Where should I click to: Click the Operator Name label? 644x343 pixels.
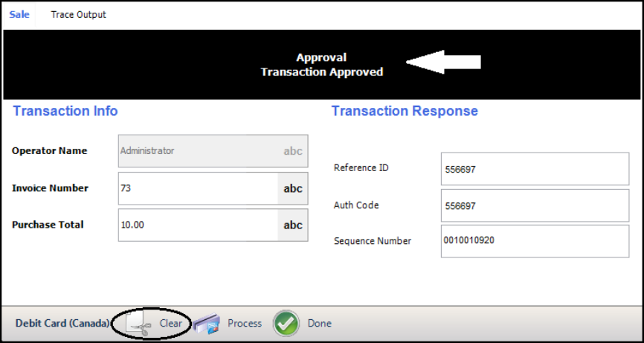49,151
